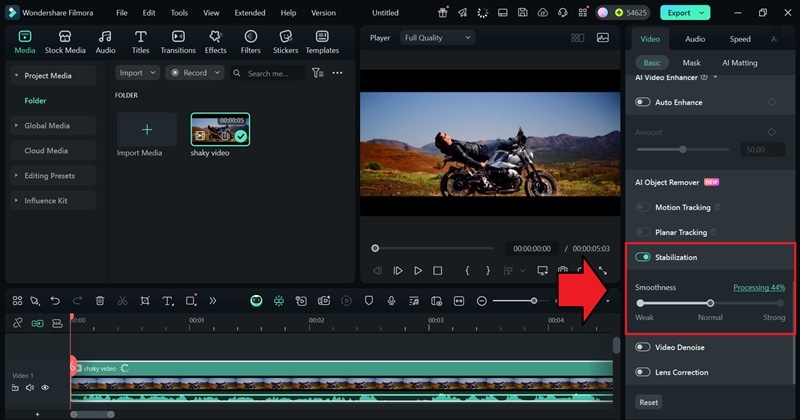Switch to the Audio properties tab
800x420 pixels.
click(694, 39)
